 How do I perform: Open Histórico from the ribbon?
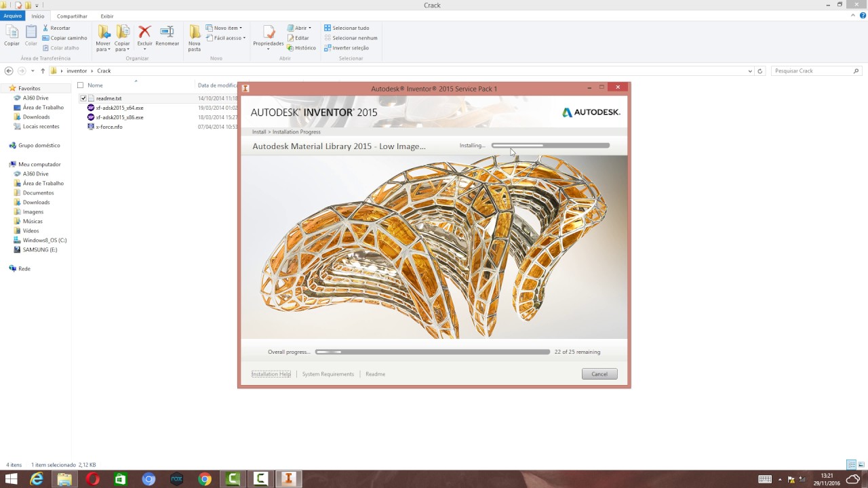coord(301,48)
